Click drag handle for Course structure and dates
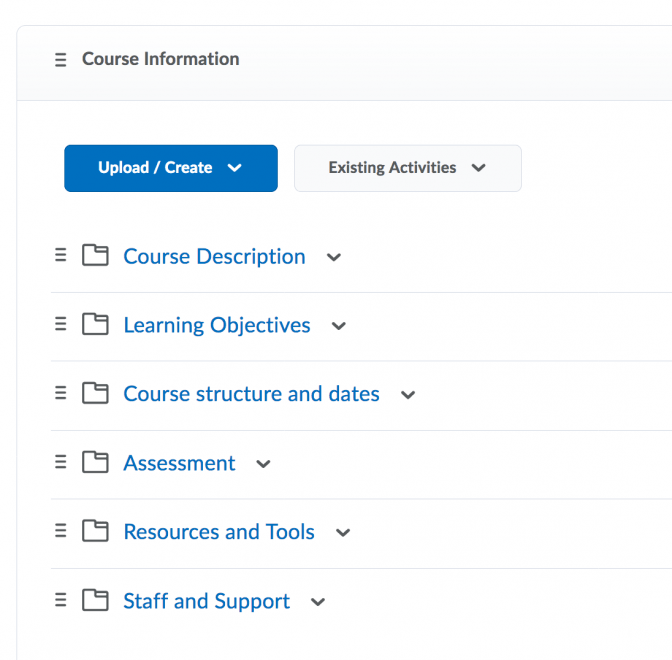Screen dimensions: 672x660 [61, 393]
